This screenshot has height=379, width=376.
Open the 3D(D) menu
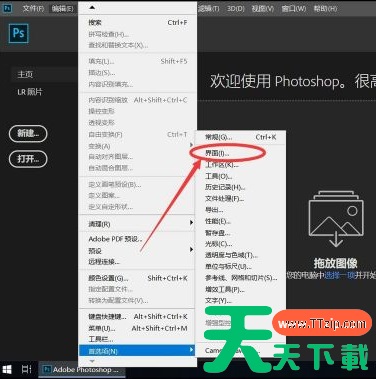pos(236,8)
